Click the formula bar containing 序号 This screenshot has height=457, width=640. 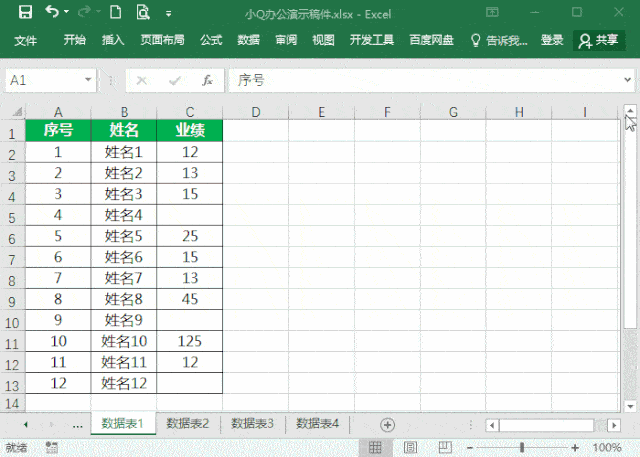click(x=424, y=80)
